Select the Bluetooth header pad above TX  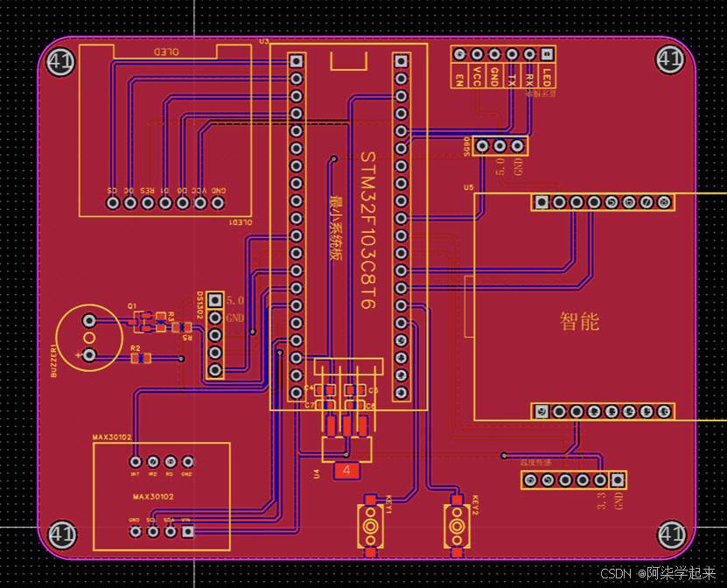click(512, 54)
